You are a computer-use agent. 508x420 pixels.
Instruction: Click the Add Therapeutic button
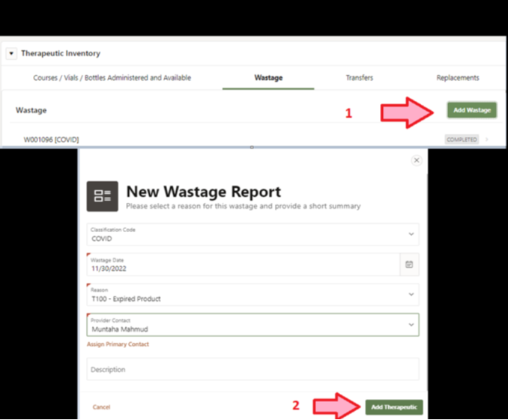(x=394, y=407)
